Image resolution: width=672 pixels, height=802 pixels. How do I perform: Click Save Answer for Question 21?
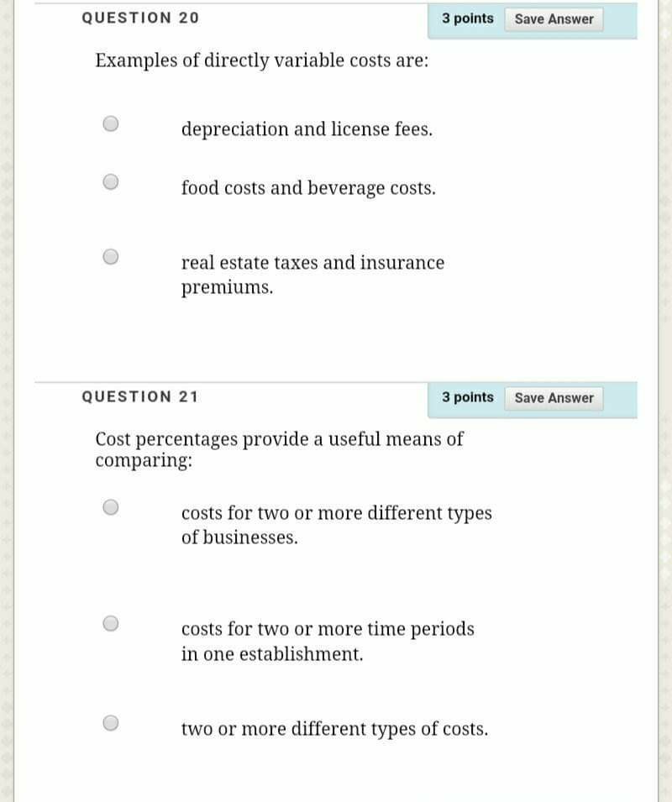(554, 397)
